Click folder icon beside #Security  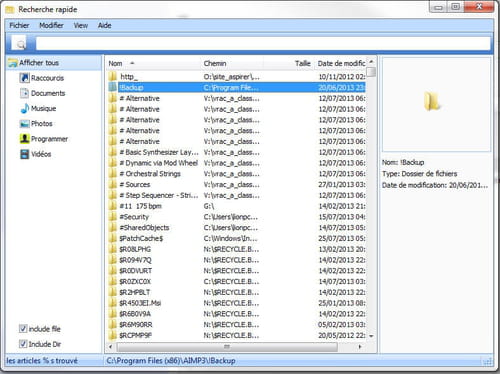coord(113,217)
